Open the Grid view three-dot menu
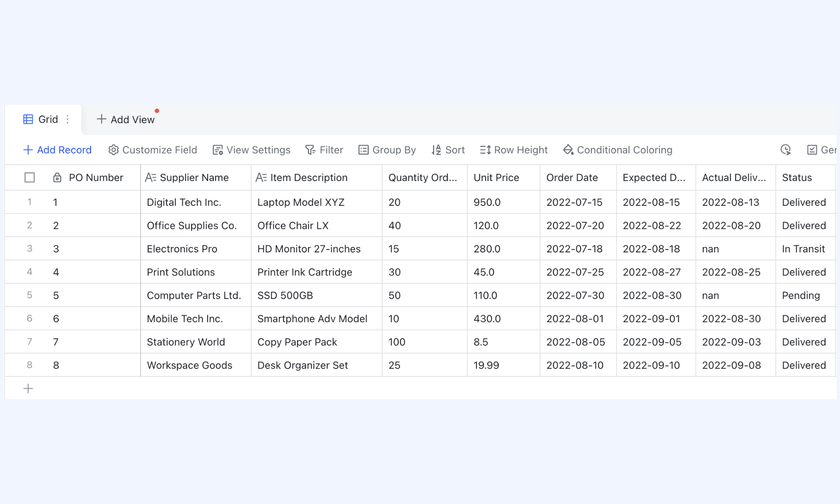The width and height of the screenshot is (840, 504). 68,119
